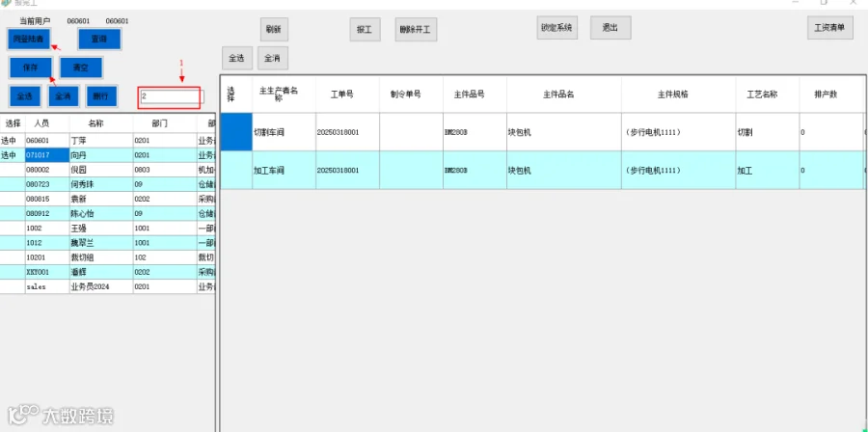Click department code 102 in 裁切组 row
The image size is (868, 432).
click(164, 257)
